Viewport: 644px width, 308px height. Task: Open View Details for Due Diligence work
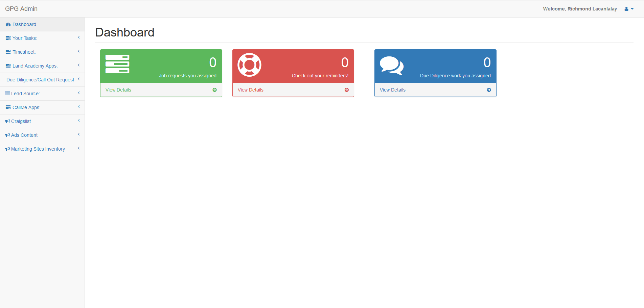coord(393,90)
